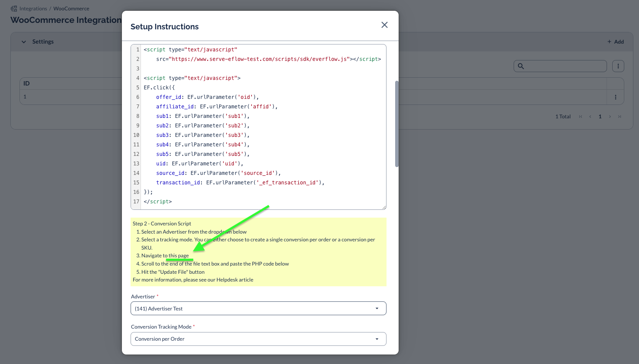639x364 pixels.
Task: Select page 1 in pagination
Action: tap(600, 117)
